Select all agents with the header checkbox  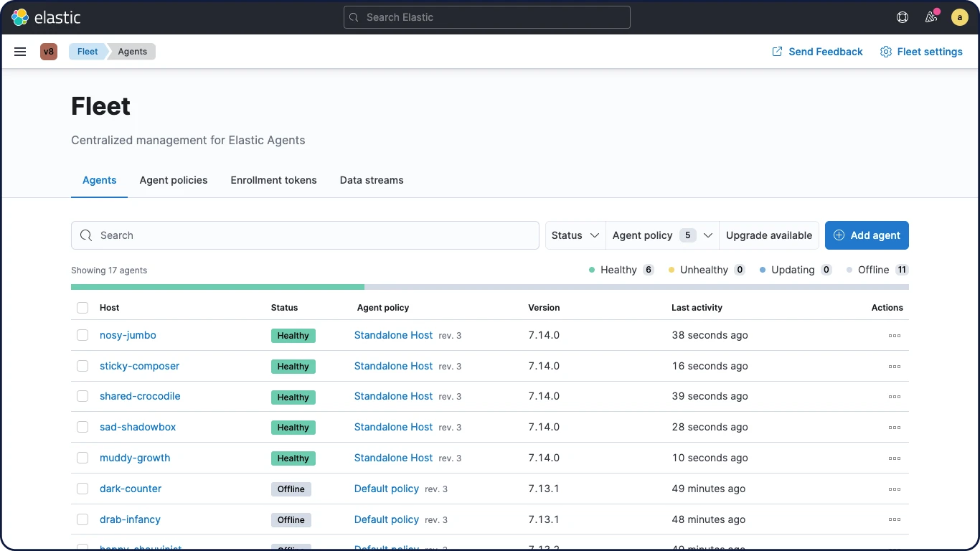(x=83, y=308)
